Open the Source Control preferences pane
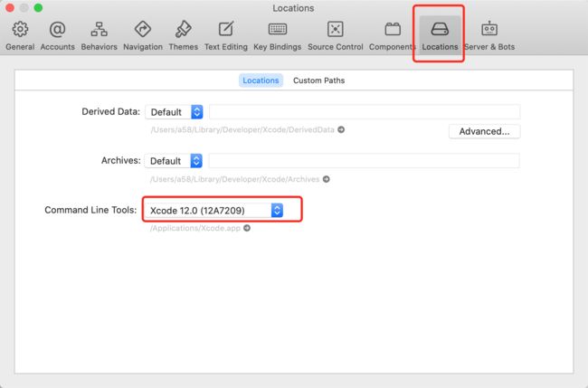This screenshot has width=588, height=388. (336, 36)
